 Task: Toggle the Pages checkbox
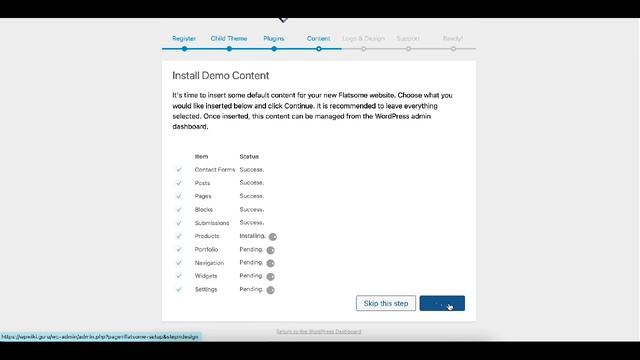(x=179, y=196)
